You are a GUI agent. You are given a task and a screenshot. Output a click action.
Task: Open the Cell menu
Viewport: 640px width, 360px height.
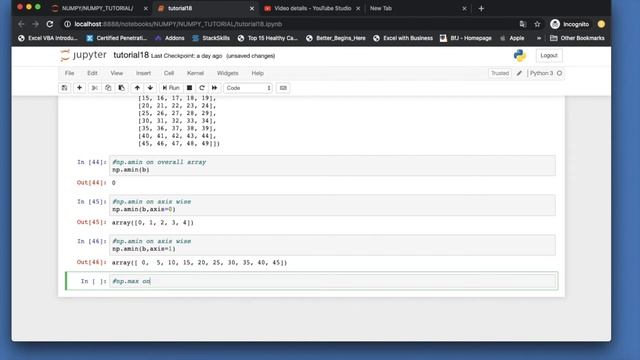pos(169,73)
